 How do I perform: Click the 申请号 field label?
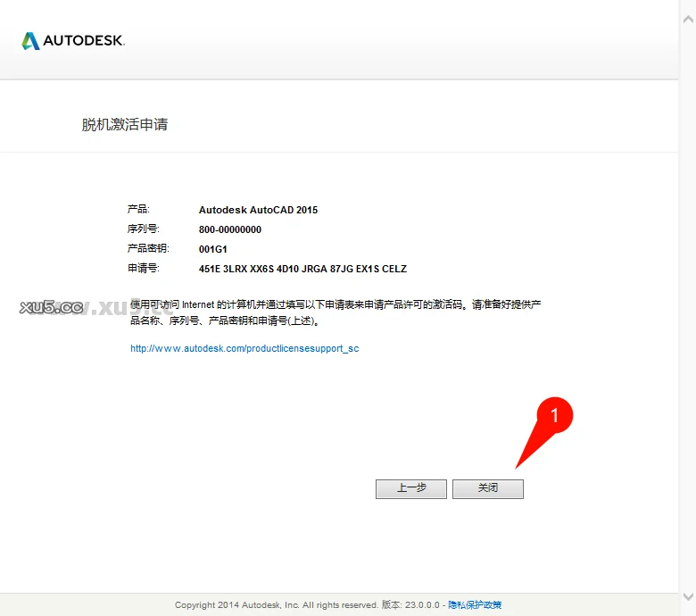click(143, 268)
